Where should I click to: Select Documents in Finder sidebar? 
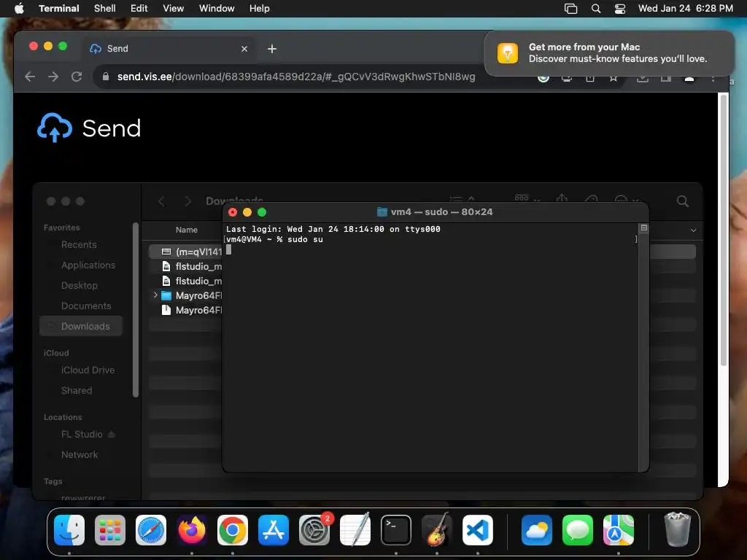[x=86, y=306]
